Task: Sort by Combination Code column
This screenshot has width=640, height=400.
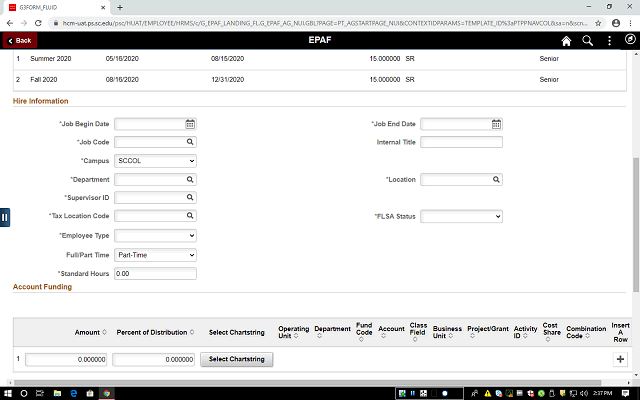Action: pos(586,332)
